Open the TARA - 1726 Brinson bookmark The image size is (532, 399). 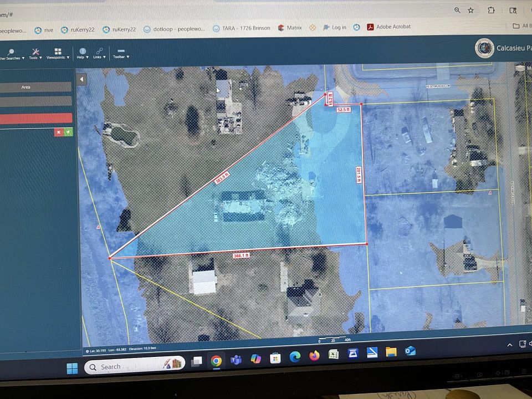(242, 28)
